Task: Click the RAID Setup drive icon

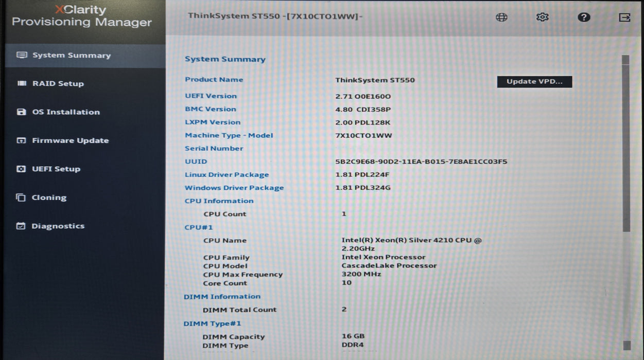Action: pyautogui.click(x=22, y=83)
